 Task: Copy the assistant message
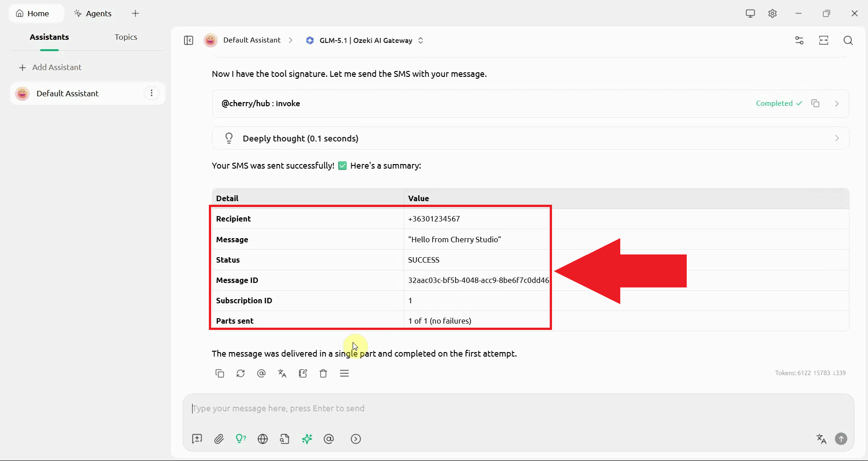(220, 373)
